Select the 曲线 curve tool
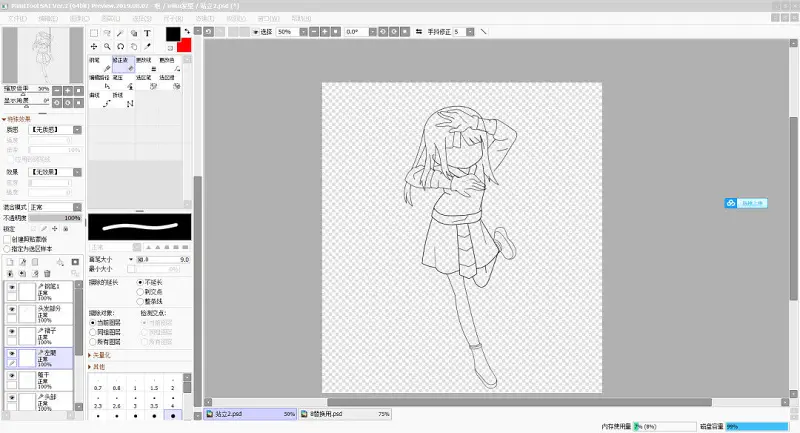This screenshot has height=433, width=800. (x=100, y=100)
